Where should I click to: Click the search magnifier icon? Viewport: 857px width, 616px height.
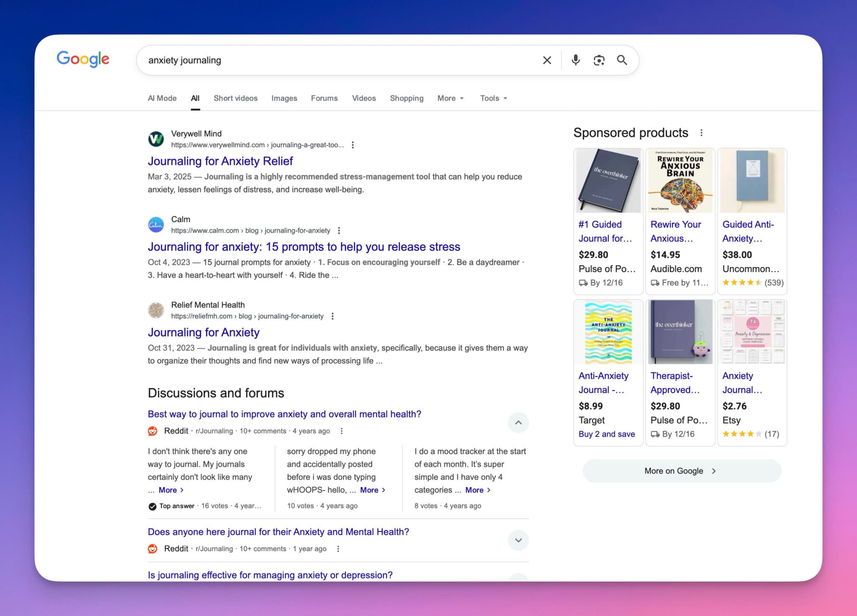622,60
